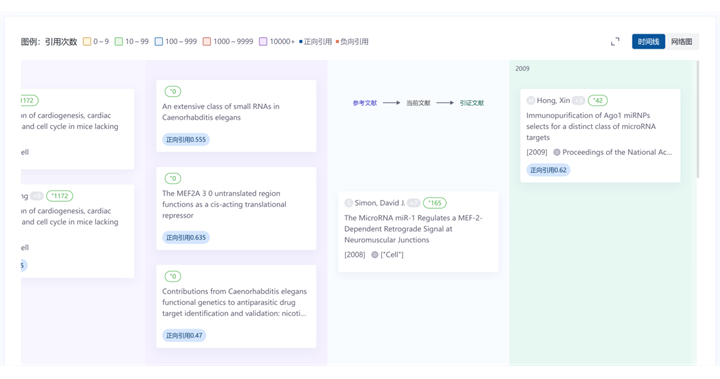Click the [2008] year text
Image resolution: width=720 pixels, height=379 pixels.
coord(354,255)
